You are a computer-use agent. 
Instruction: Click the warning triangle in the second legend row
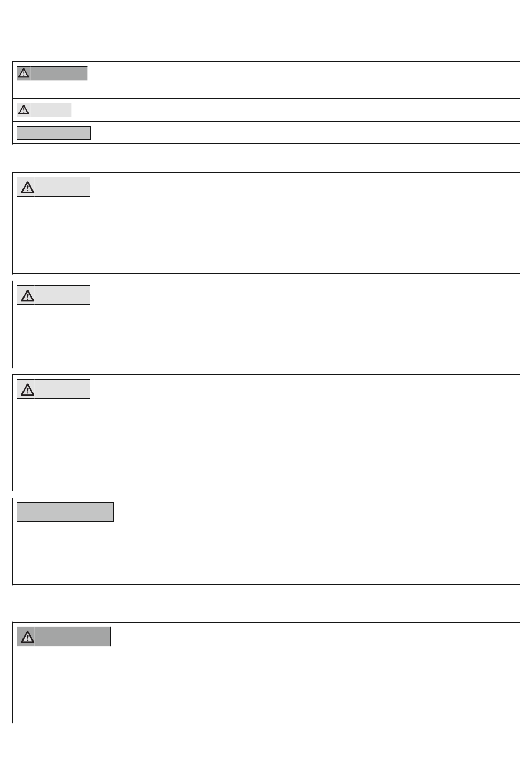pos(24,110)
